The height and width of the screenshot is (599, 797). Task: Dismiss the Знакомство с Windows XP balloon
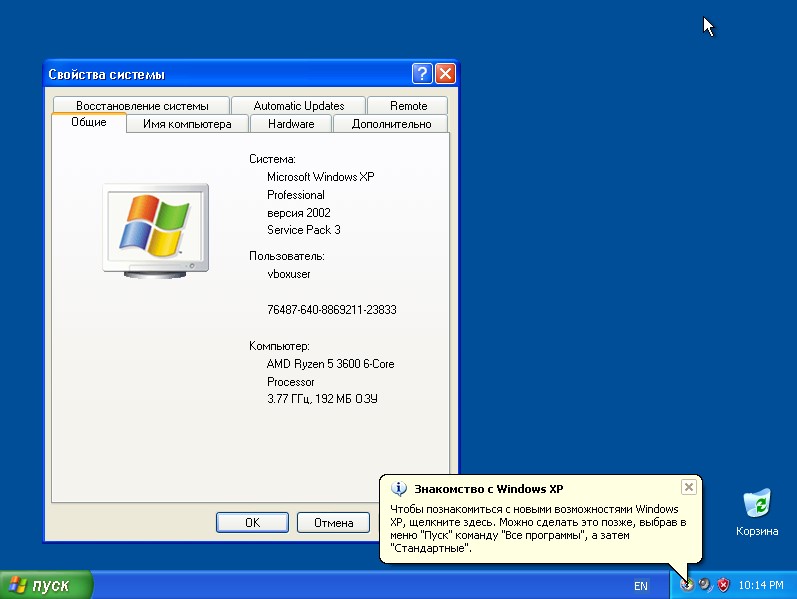coord(689,487)
